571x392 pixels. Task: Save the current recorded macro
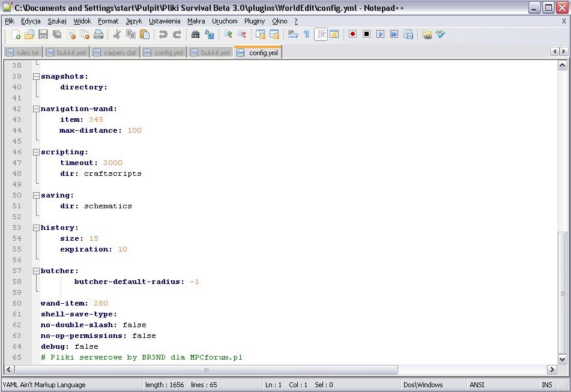[408, 35]
